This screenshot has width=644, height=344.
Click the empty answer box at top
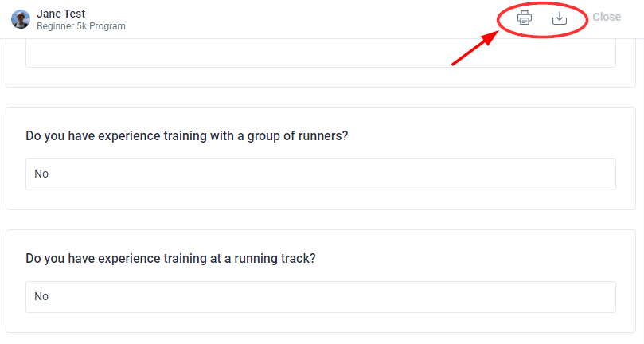click(x=321, y=53)
